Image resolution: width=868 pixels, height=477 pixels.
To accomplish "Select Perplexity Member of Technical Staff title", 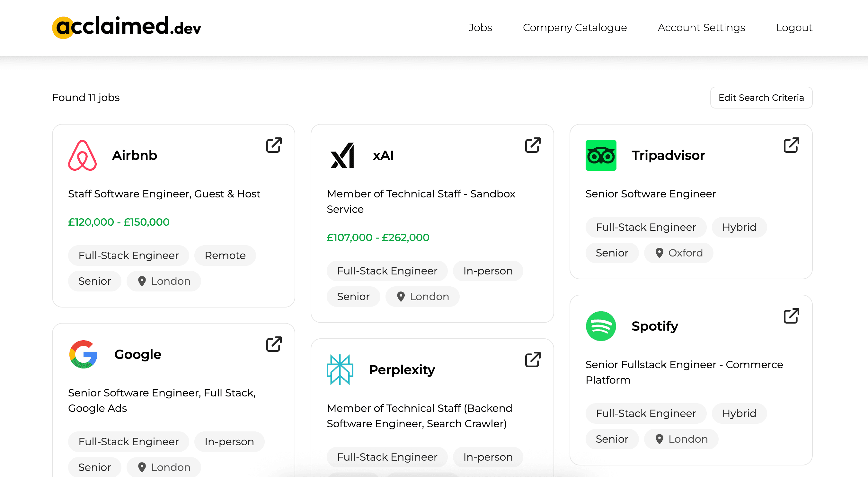I will point(420,416).
